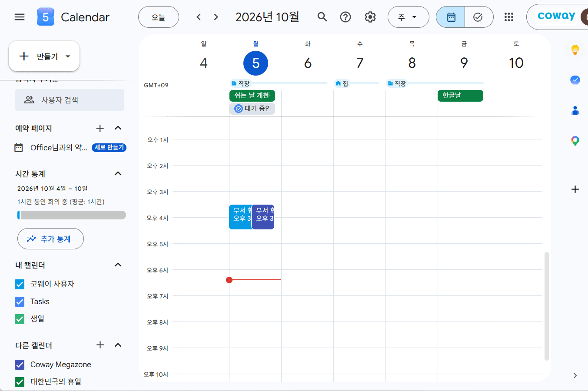Toggle the Coway Megazone calendar checkbox
Screen dimensions: 588x391
[x=20, y=364]
